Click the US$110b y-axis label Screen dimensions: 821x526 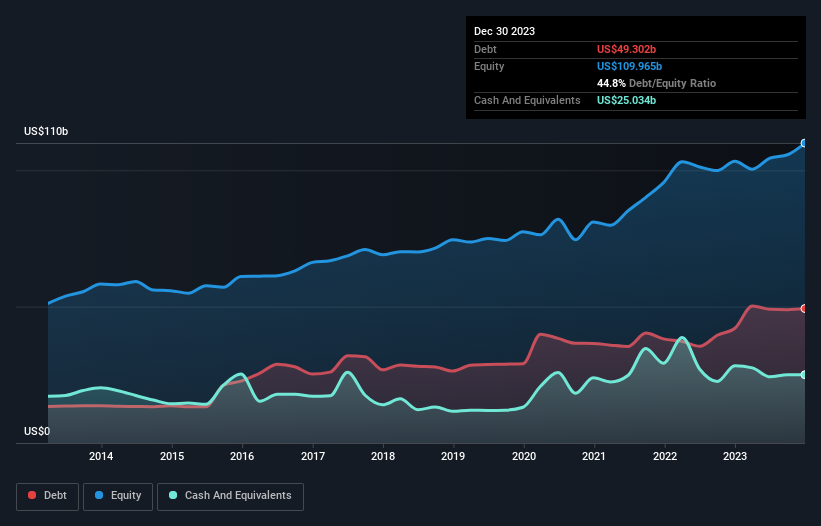coord(46,131)
